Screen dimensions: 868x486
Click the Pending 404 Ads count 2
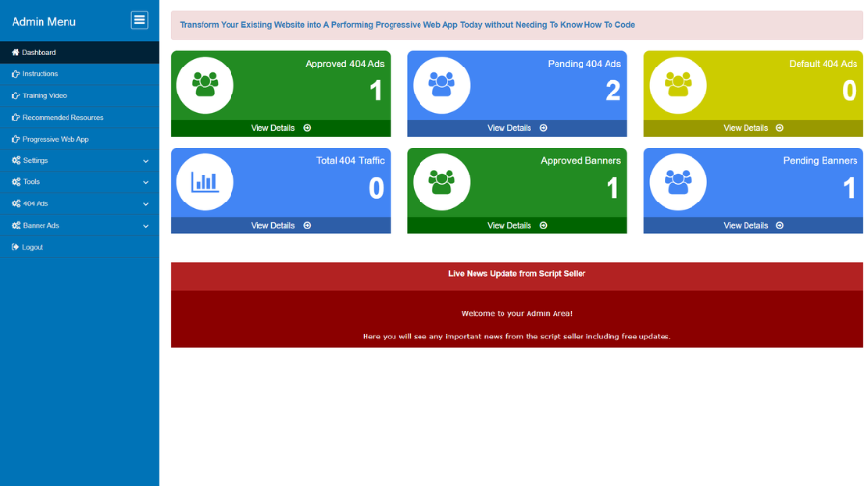pos(612,91)
